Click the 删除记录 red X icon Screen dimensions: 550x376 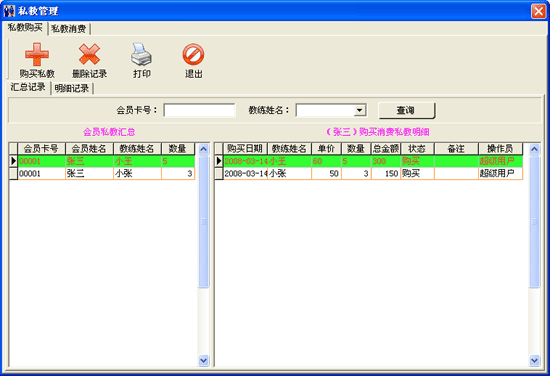tap(89, 54)
